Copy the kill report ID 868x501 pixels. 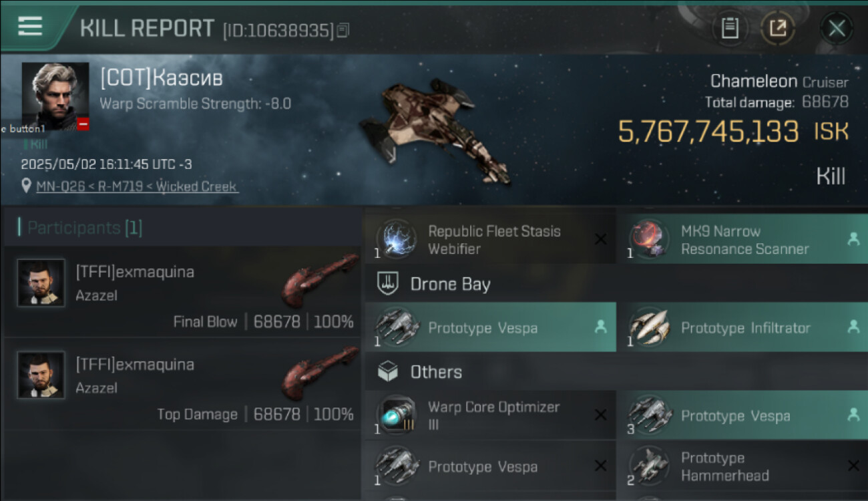(x=343, y=30)
